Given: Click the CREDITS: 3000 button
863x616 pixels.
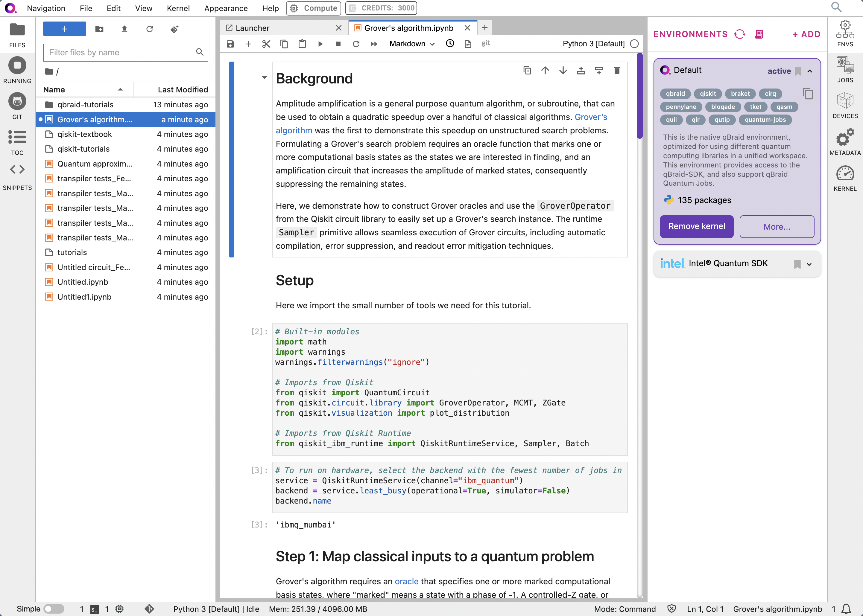Looking at the screenshot, I should coord(381,8).
